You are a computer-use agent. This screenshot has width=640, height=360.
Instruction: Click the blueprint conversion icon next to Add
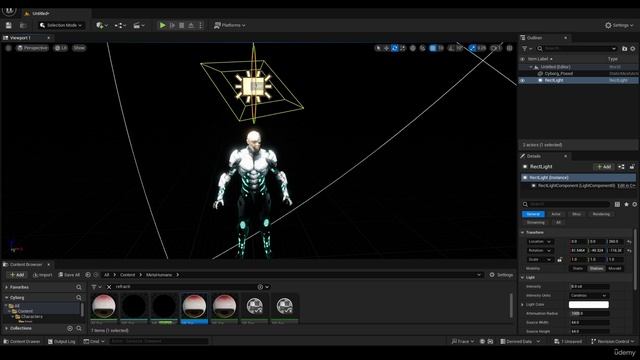pyautogui.click(x=621, y=167)
